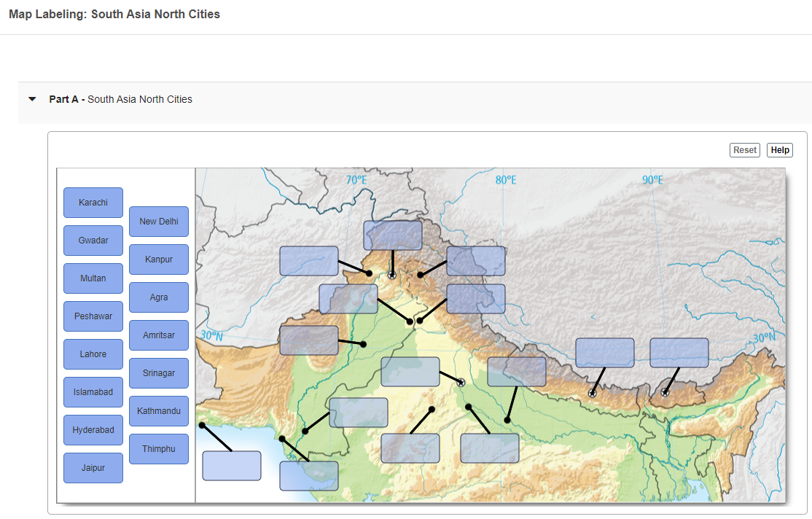Select the Lahore city label
The height and width of the screenshot is (519, 812).
pyautogui.click(x=93, y=354)
